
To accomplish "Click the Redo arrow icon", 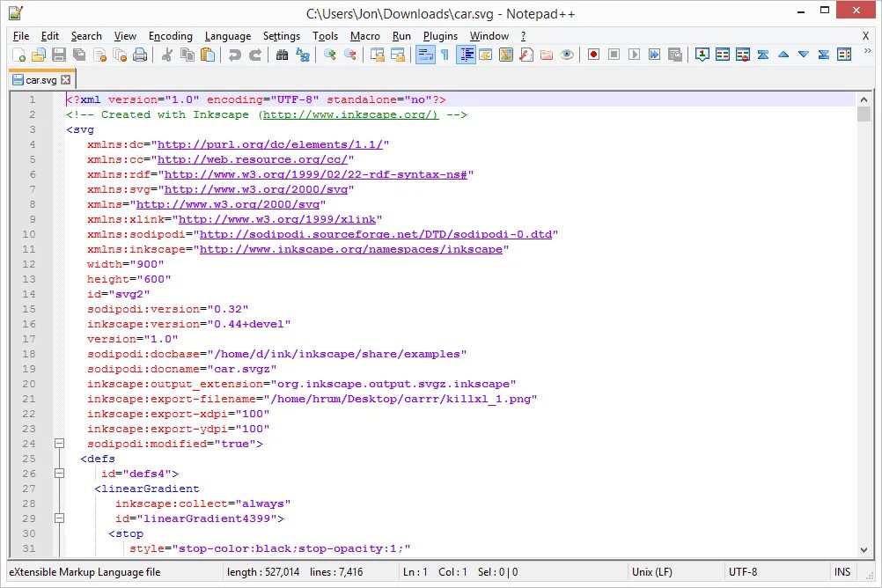I will (x=254, y=55).
